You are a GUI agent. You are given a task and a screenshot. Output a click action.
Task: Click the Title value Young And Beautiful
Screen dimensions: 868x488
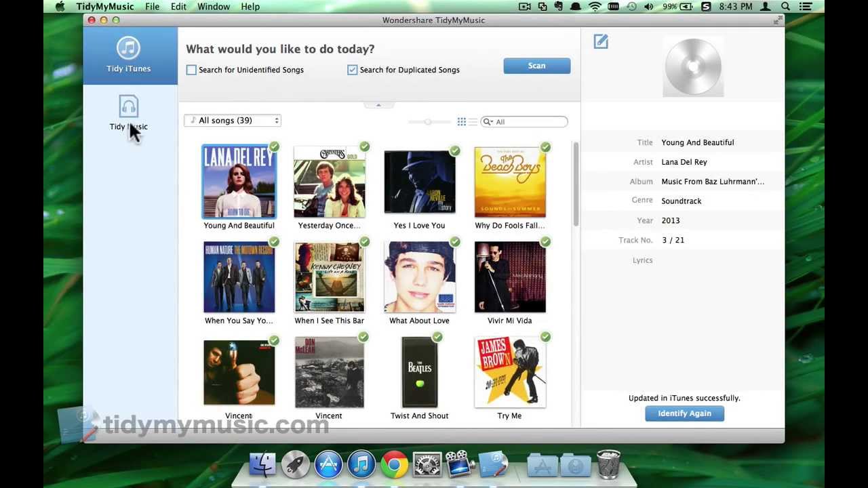tap(697, 142)
